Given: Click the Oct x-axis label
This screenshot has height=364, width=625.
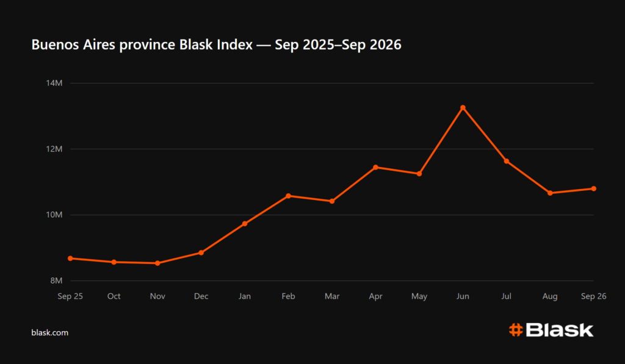Looking at the screenshot, I should [114, 296].
